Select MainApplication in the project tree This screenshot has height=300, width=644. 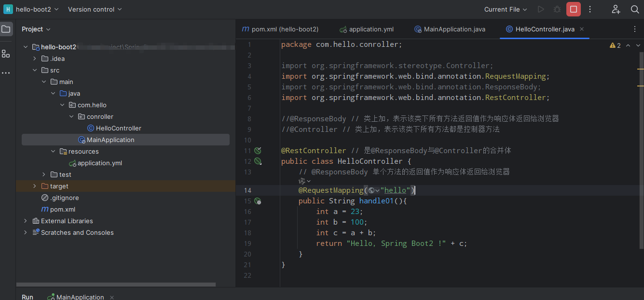(106, 140)
